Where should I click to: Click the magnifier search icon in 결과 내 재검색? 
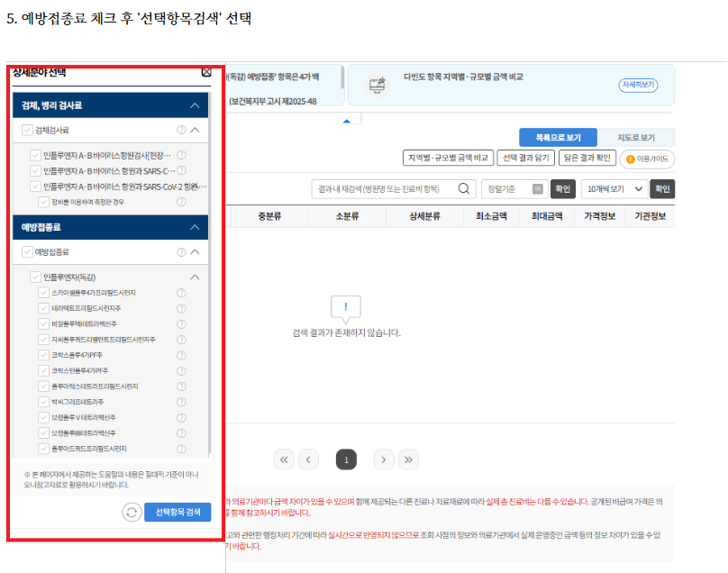(x=464, y=189)
